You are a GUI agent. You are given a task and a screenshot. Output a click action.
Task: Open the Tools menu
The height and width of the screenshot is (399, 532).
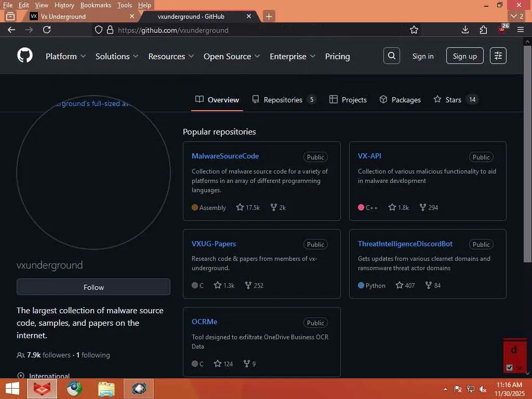[124, 5]
